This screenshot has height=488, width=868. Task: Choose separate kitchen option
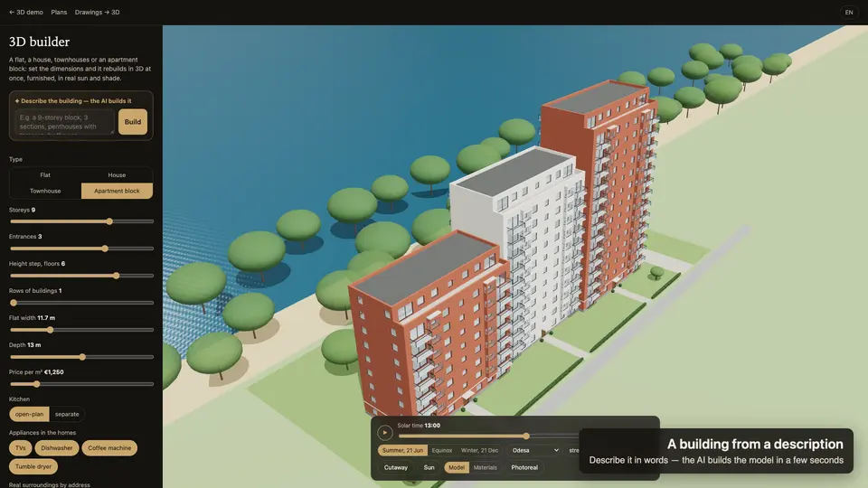click(x=67, y=414)
